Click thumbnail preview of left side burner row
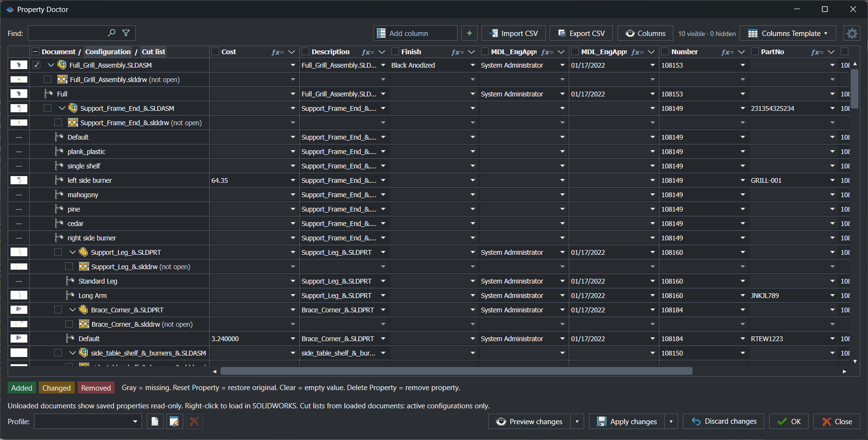Screen dimensions: 868x440 (19, 180)
